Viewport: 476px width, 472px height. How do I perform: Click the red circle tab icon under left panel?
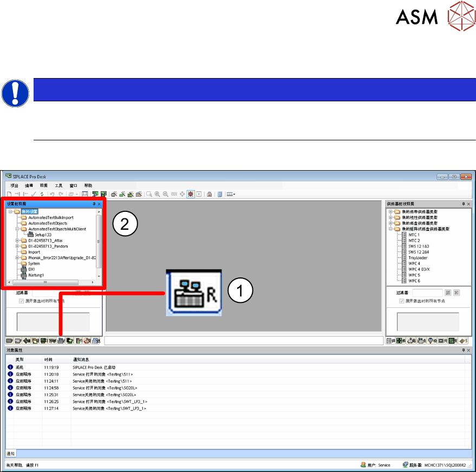[87, 341]
